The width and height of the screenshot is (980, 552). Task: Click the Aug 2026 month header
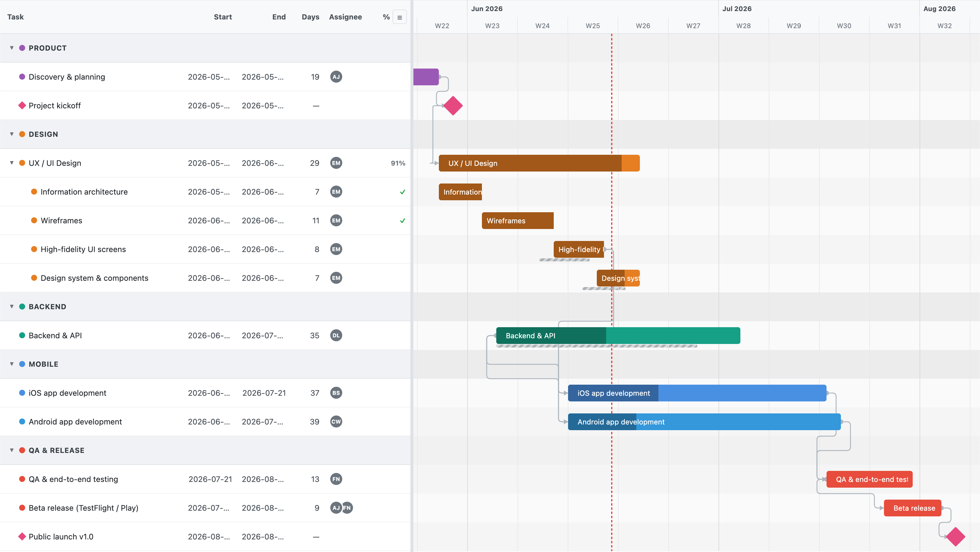pyautogui.click(x=939, y=9)
